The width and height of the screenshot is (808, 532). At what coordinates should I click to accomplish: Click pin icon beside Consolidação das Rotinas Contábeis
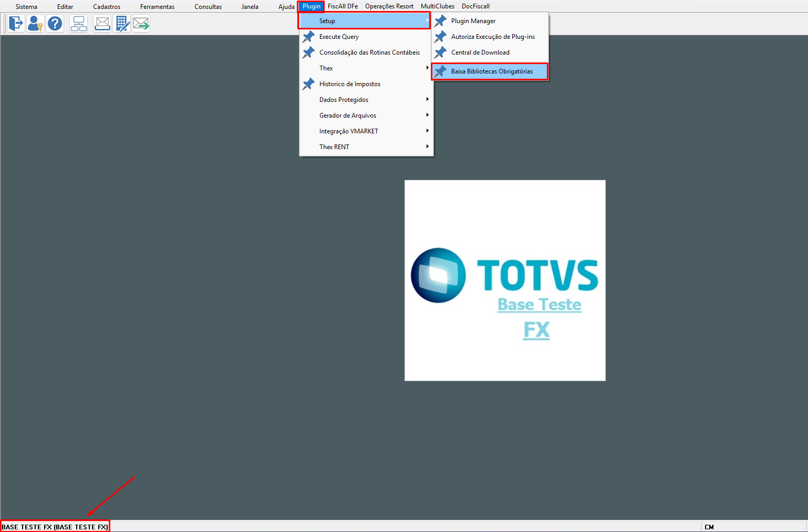[309, 53]
